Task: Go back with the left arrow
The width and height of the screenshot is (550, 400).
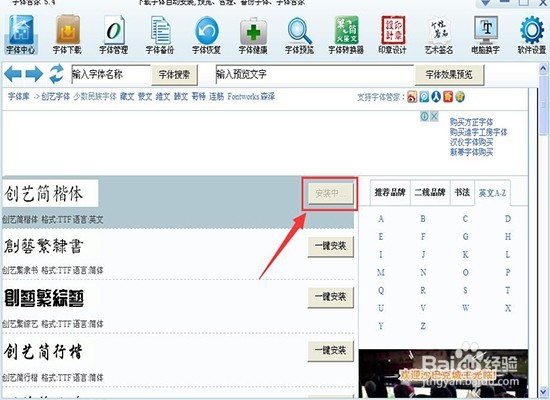Action: tap(13, 74)
